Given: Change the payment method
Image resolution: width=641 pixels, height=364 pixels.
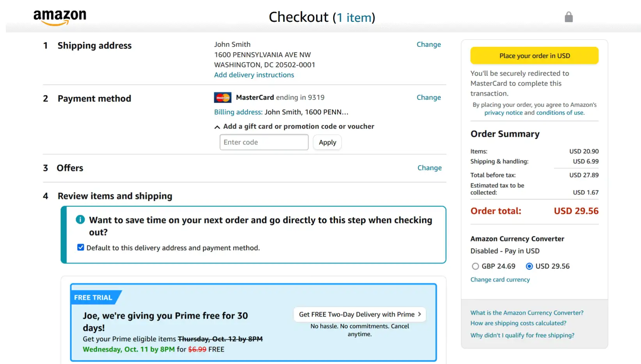Looking at the screenshot, I should [428, 98].
